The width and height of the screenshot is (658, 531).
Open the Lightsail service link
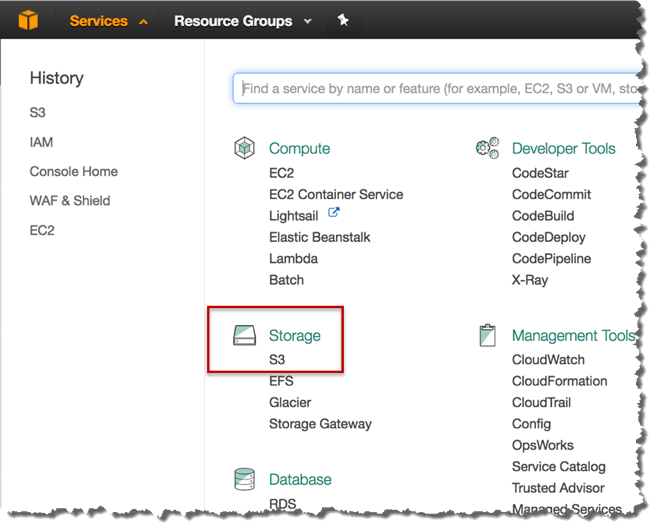point(293,216)
